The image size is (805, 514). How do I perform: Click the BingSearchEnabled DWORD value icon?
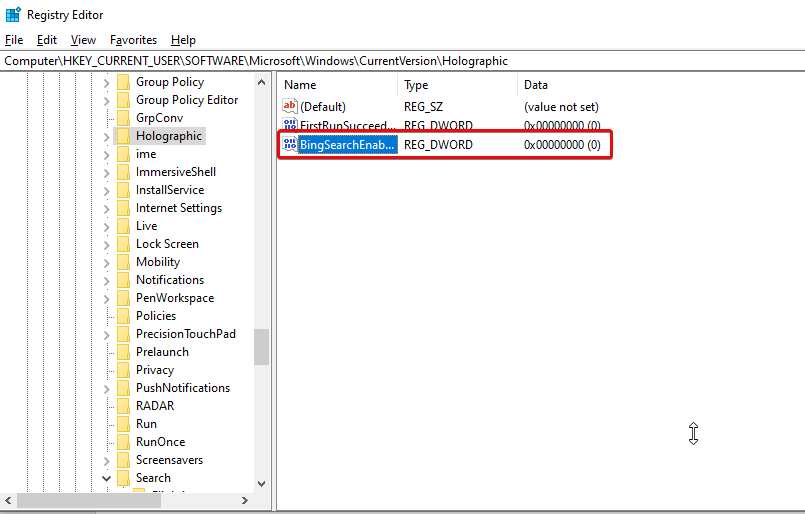[290, 144]
